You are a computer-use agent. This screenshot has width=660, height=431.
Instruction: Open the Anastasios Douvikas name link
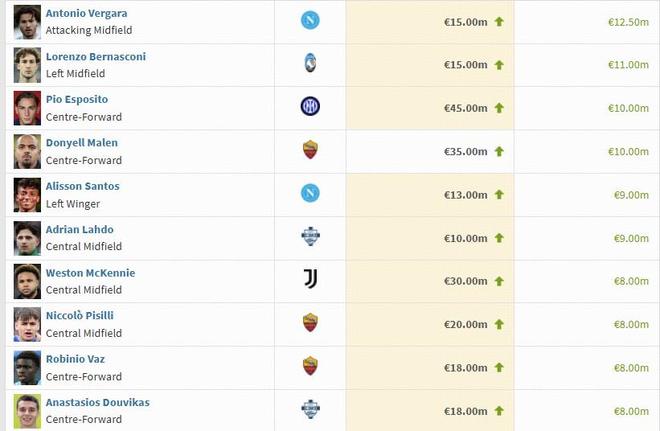pos(97,402)
